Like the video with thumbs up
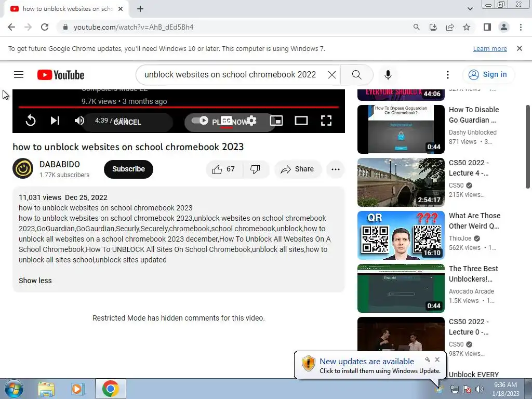 tap(224, 169)
